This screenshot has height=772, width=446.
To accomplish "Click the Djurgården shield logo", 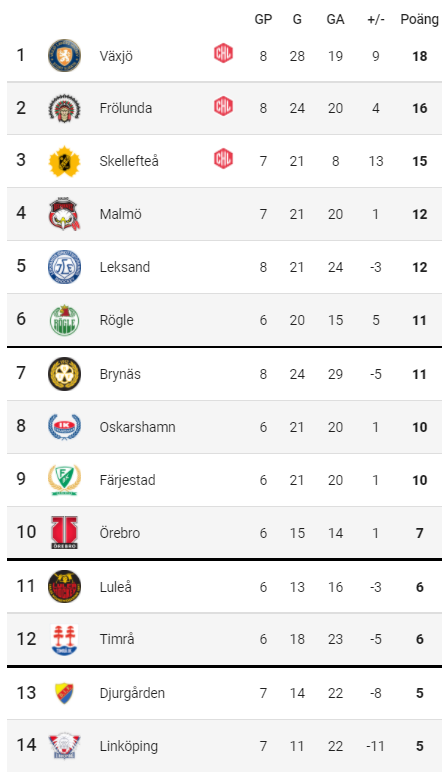I will 64,693.
